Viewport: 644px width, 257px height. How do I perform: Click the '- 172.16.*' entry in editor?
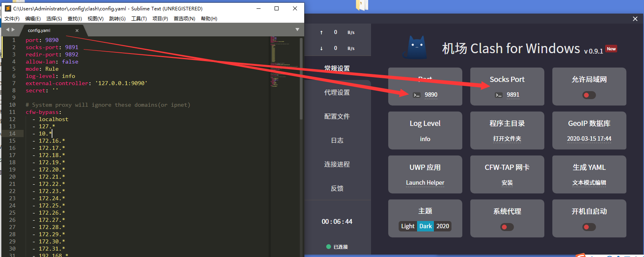[x=49, y=141]
